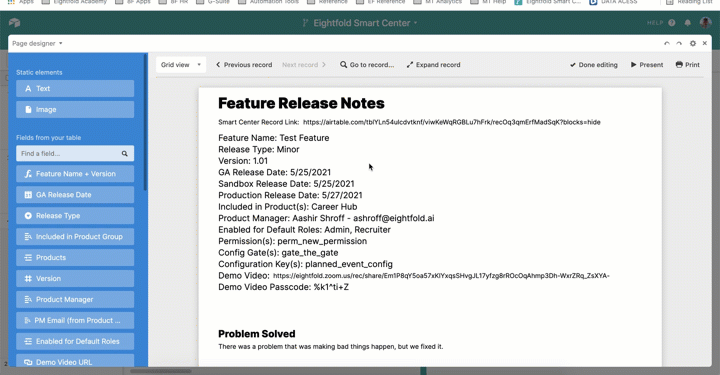
Task: Add the Included in Product Group field
Action: 75,237
